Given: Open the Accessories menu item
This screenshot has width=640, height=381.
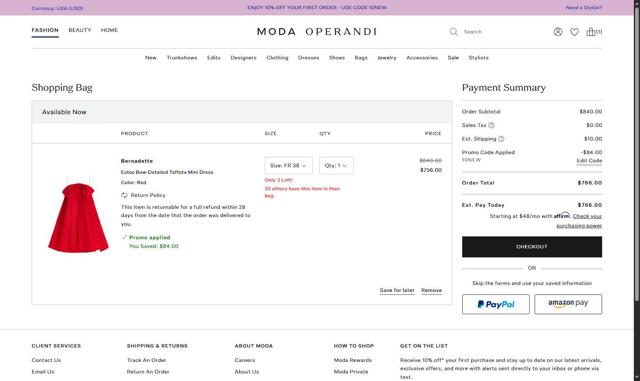Looking at the screenshot, I should click(422, 58).
